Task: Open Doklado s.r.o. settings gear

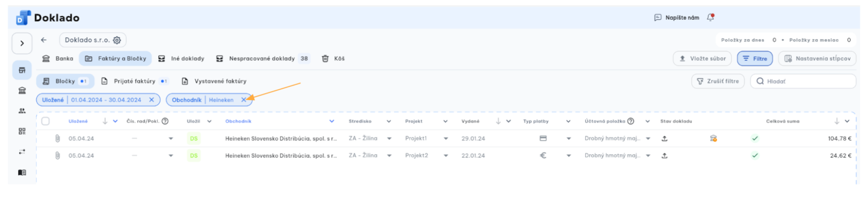Action: click(117, 40)
